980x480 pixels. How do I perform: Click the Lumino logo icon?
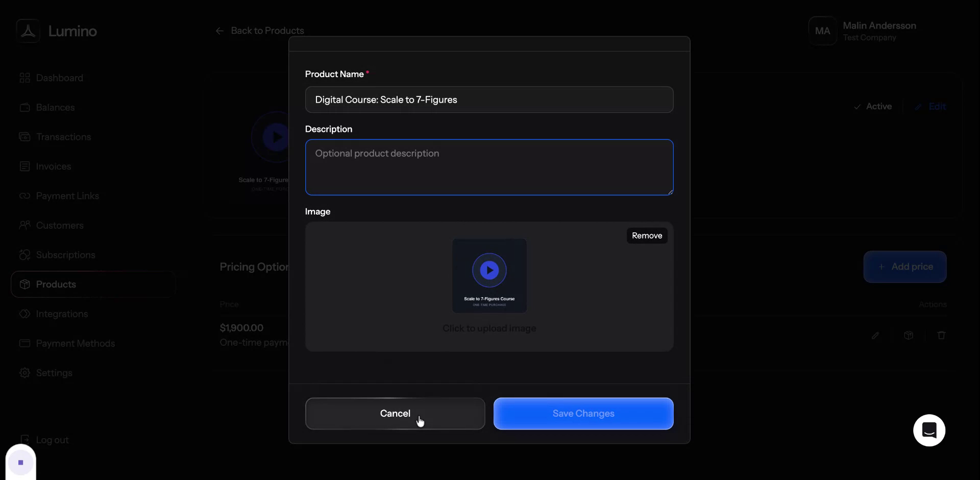28,31
